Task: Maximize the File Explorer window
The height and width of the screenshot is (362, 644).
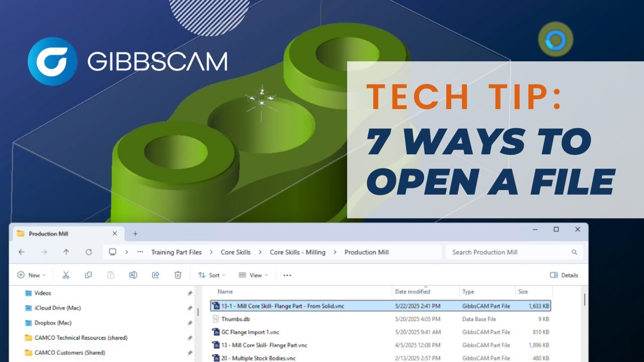Action: click(556, 229)
